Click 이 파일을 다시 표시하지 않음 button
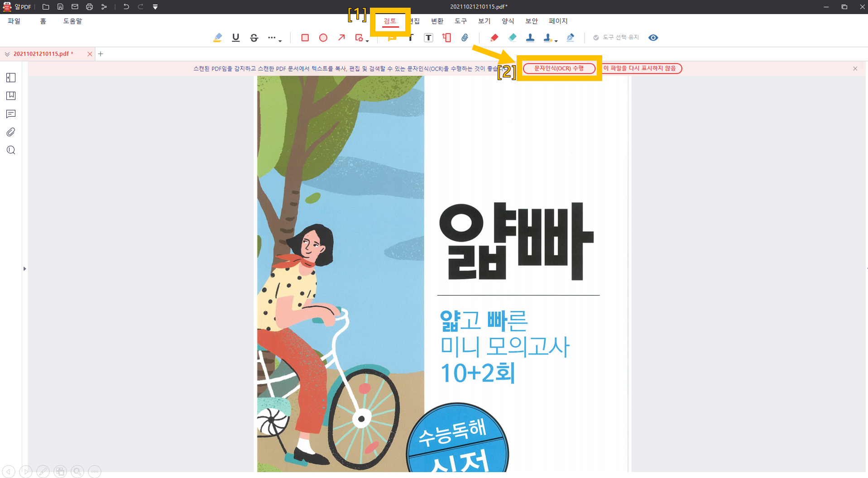This screenshot has width=868, height=478. coord(639,68)
